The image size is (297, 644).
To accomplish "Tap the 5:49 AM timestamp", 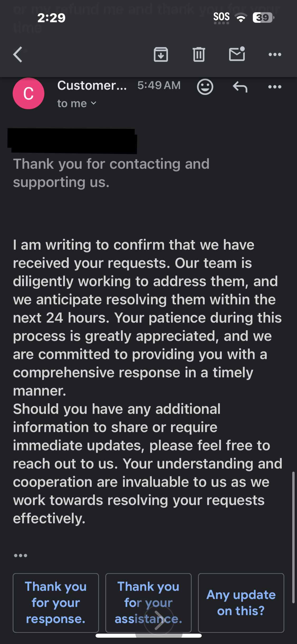I will pyautogui.click(x=159, y=85).
